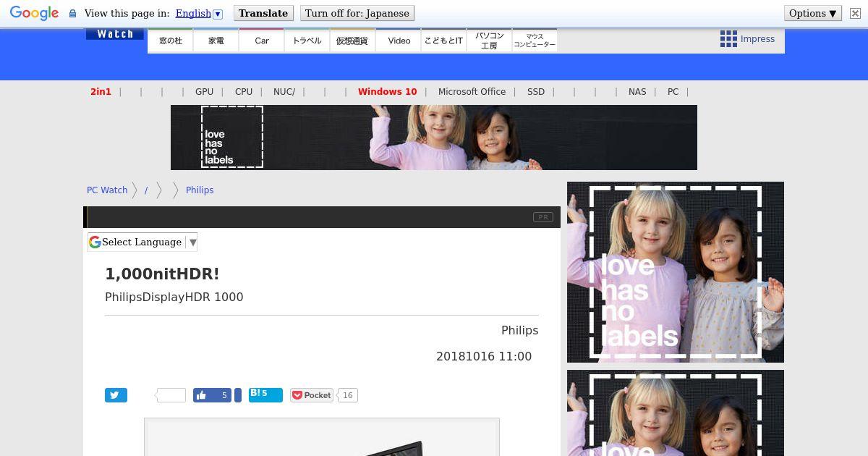
Task: Open the 家電 tab
Action: pos(216,41)
